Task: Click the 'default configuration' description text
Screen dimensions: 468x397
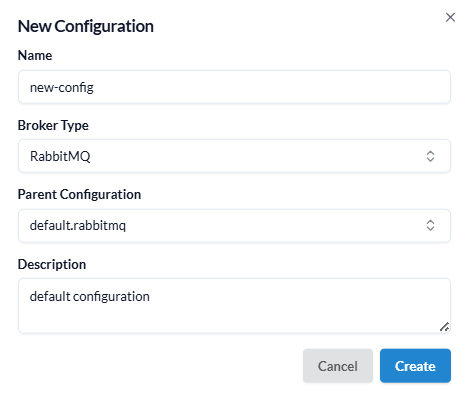Action: 89,297
